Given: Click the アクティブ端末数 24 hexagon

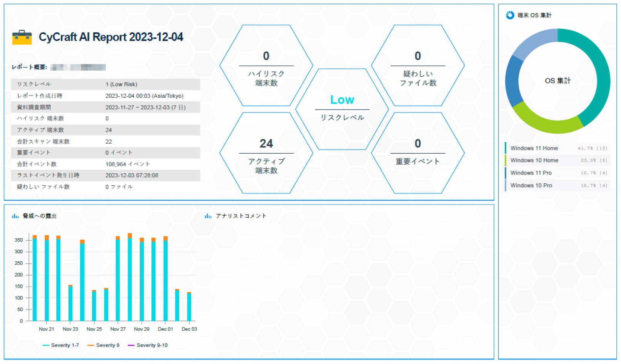Looking at the screenshot, I should tap(266, 153).
